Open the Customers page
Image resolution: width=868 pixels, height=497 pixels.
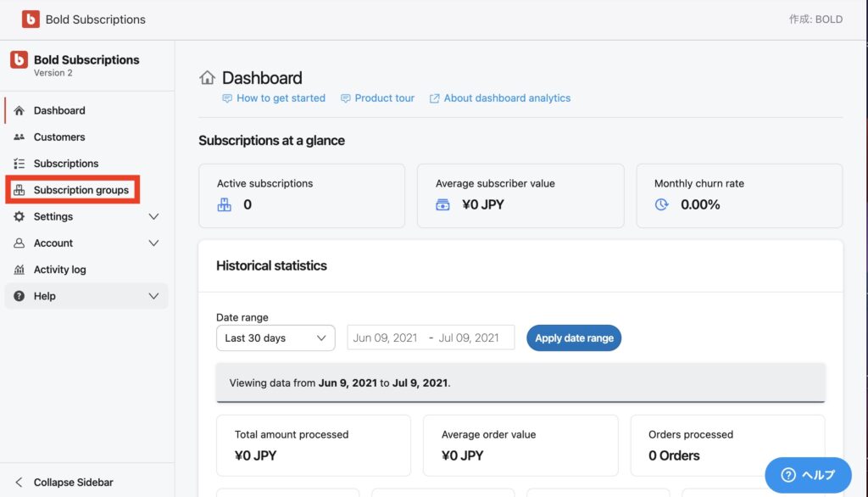click(x=59, y=137)
